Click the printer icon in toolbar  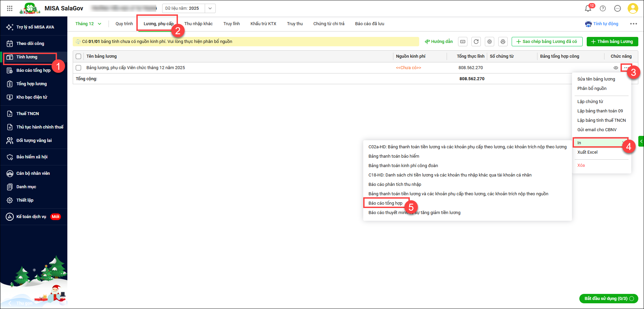pyautogui.click(x=503, y=42)
